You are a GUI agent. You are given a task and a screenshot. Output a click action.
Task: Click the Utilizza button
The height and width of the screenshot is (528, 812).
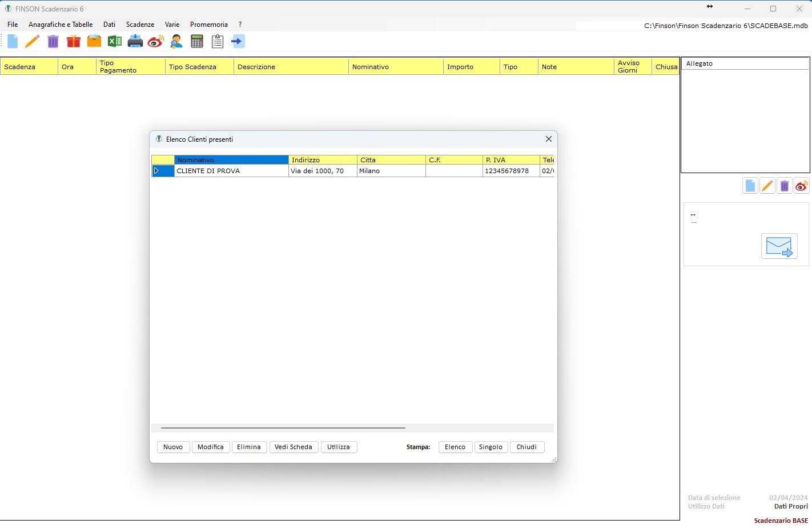click(x=339, y=447)
